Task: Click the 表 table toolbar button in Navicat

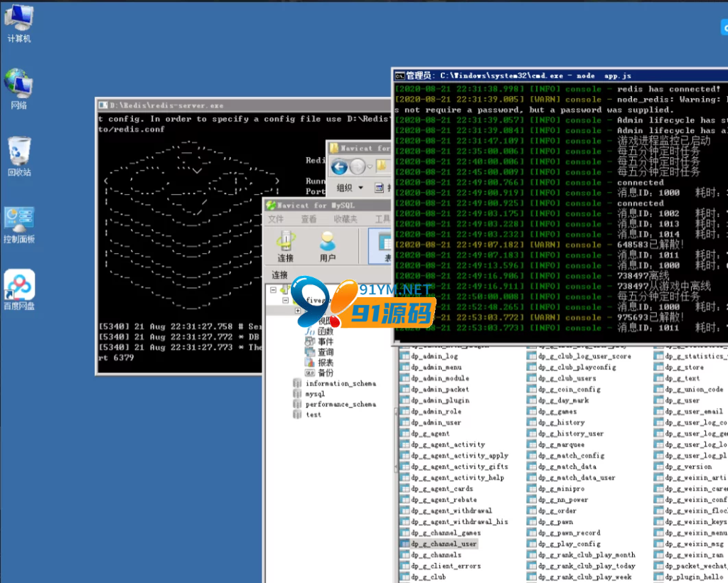Action: tap(381, 247)
